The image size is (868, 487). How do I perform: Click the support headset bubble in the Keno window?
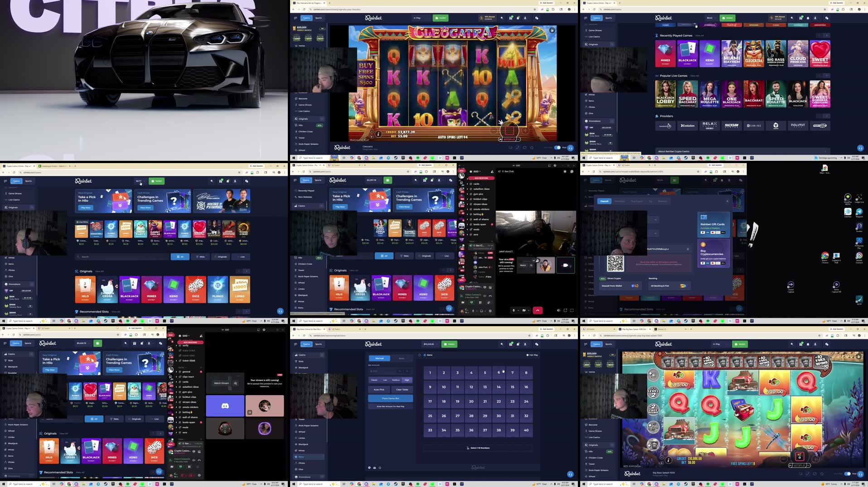point(570,474)
